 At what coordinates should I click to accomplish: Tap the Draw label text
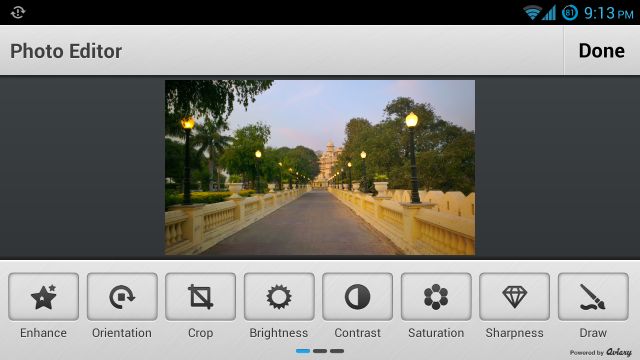point(593,333)
